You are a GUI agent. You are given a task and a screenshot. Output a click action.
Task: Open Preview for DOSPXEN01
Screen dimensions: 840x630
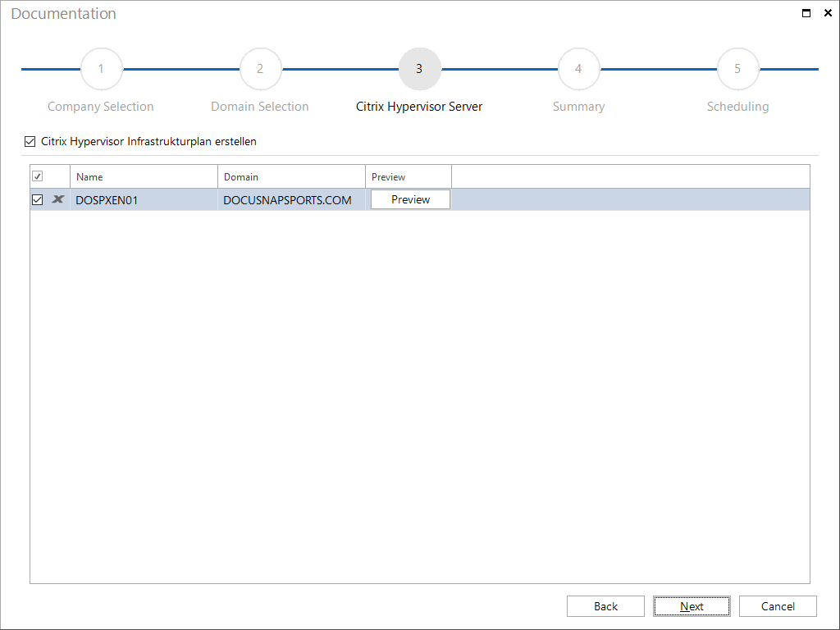point(410,199)
